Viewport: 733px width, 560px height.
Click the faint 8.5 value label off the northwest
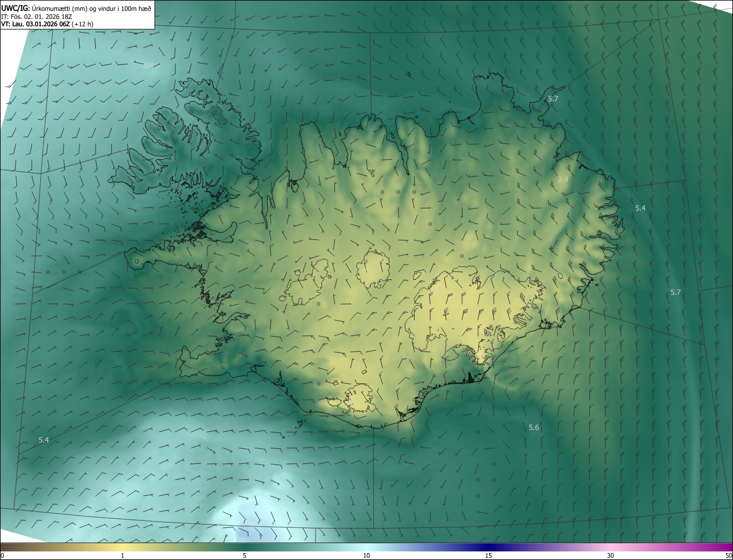(x=148, y=66)
